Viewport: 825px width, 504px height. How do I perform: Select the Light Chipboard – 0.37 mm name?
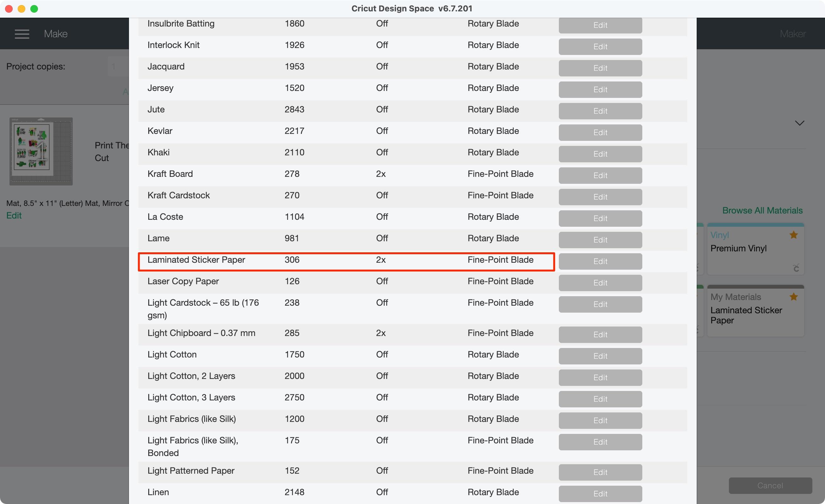201,333
